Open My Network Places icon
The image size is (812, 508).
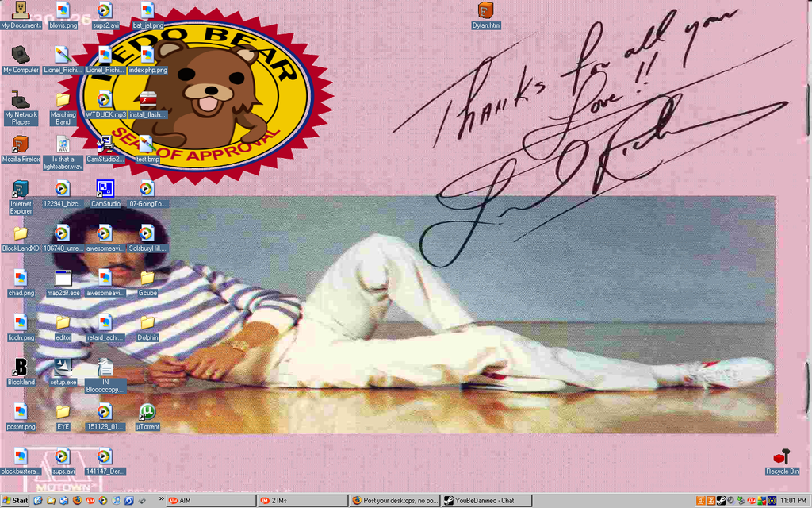tap(20, 108)
